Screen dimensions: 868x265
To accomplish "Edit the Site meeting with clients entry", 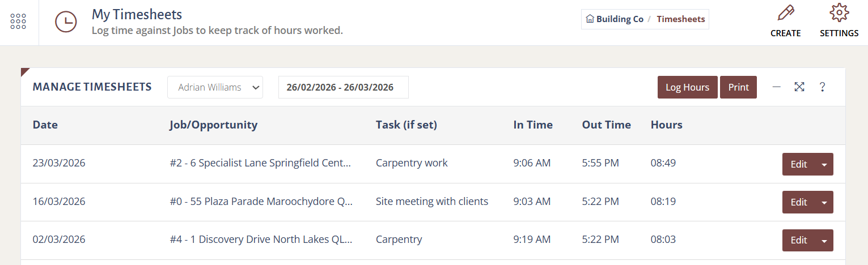I will (x=798, y=202).
